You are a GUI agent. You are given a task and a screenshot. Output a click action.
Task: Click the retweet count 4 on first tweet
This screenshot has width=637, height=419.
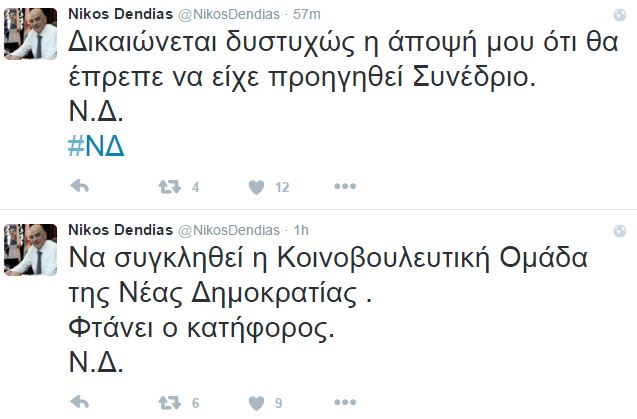tap(196, 187)
